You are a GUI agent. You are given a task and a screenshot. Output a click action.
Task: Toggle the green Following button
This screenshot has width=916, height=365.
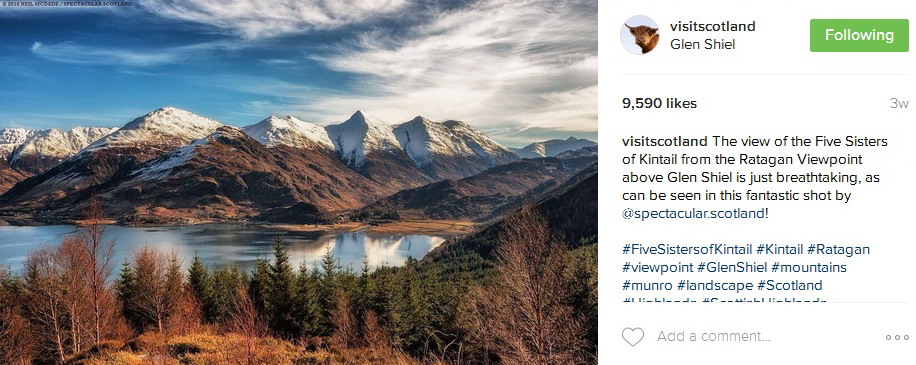pos(859,35)
